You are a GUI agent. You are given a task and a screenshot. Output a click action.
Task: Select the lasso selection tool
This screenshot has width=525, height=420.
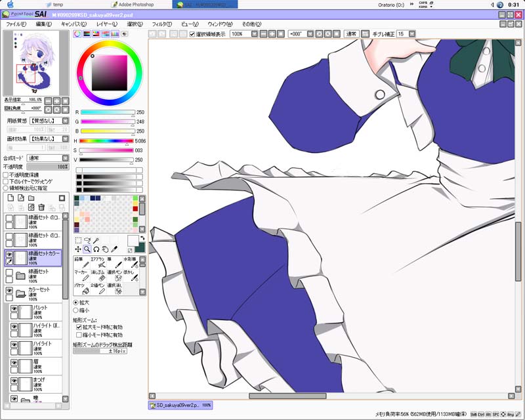87,240
